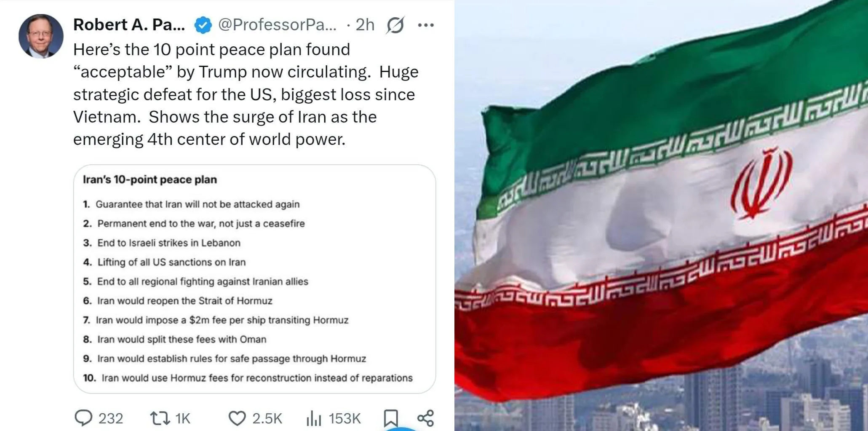Viewport: 868px width, 431px height.
Task: Click the 153K views count
Action: pos(345,418)
